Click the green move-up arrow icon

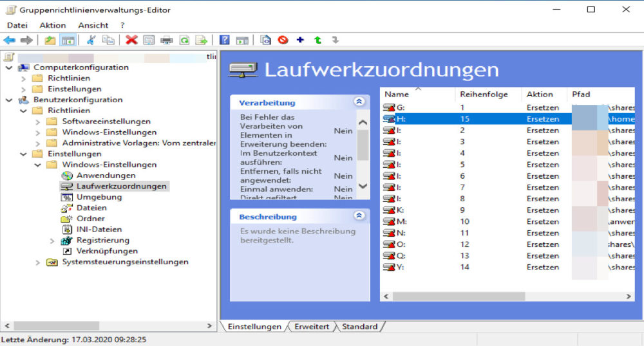tap(317, 40)
